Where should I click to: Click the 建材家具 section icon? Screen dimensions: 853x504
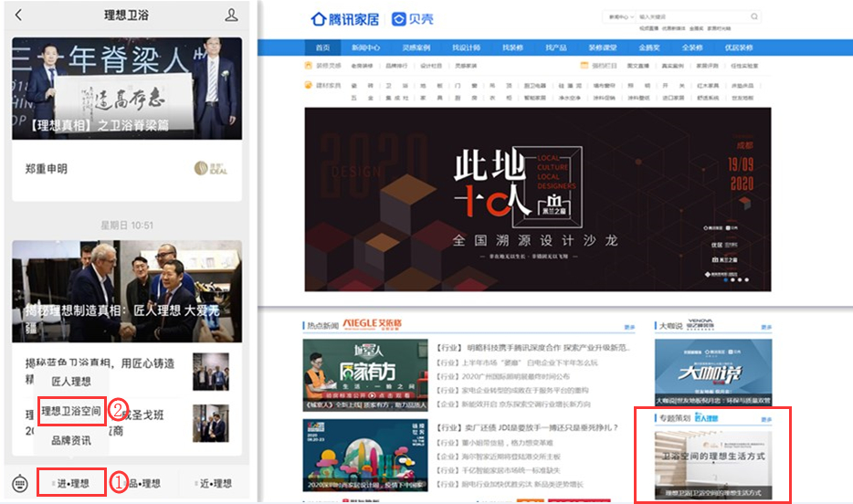[x=308, y=85]
